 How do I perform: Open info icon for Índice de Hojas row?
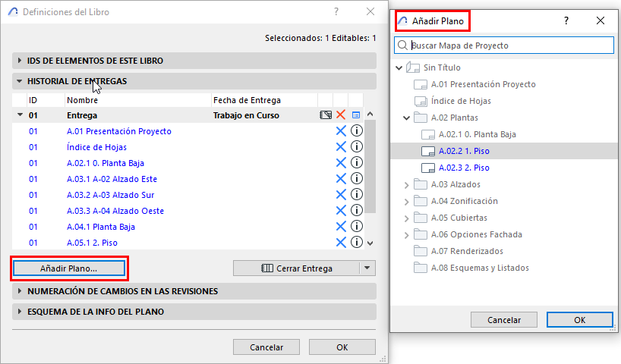(356, 147)
